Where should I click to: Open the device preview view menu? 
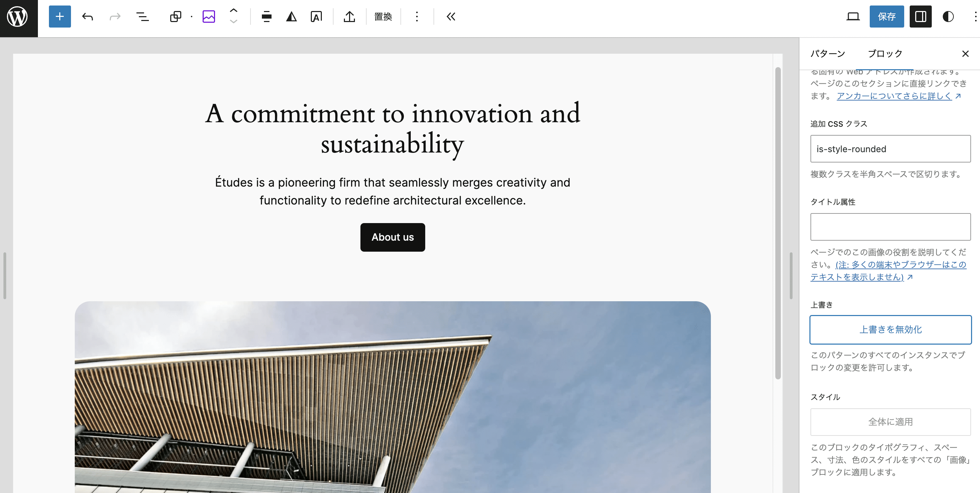click(x=853, y=17)
